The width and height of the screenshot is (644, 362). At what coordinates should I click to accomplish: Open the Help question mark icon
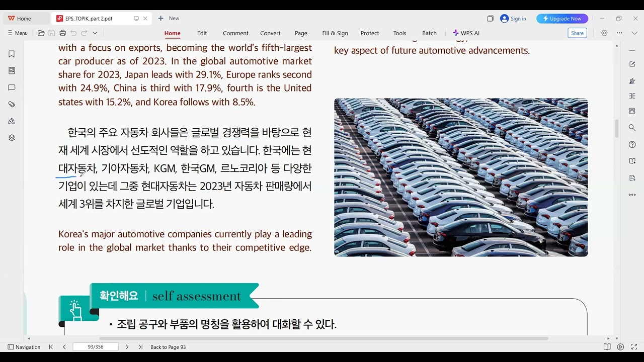[632, 145]
